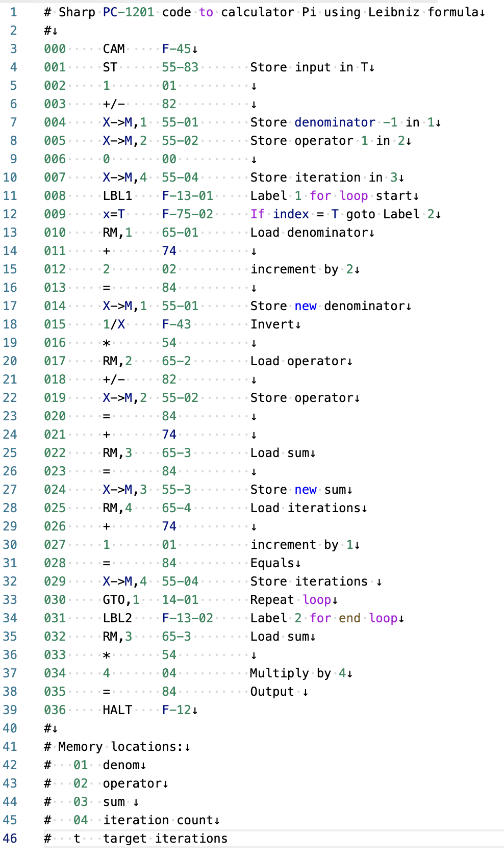Click 'Load sum' comment on line 35
Screen dimensions: 504x860
point(280,637)
